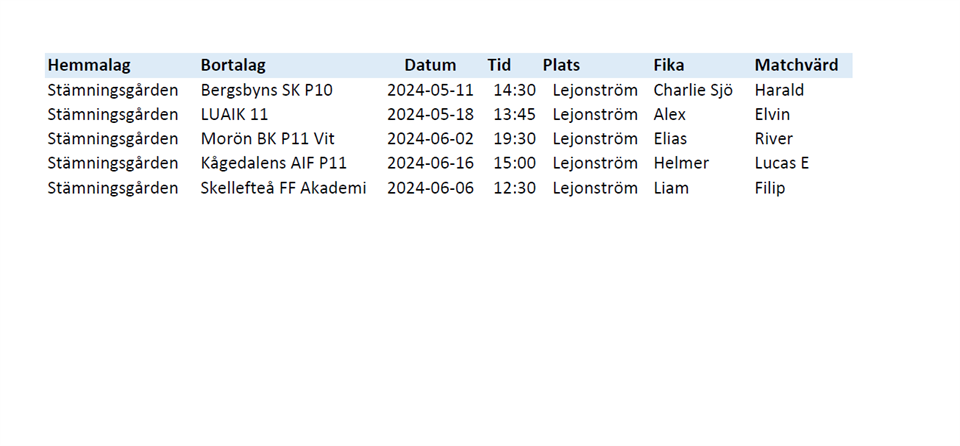Image resolution: width=960 pixels, height=446 pixels.
Task: Click the time cell 19:30
Action: [x=514, y=138]
